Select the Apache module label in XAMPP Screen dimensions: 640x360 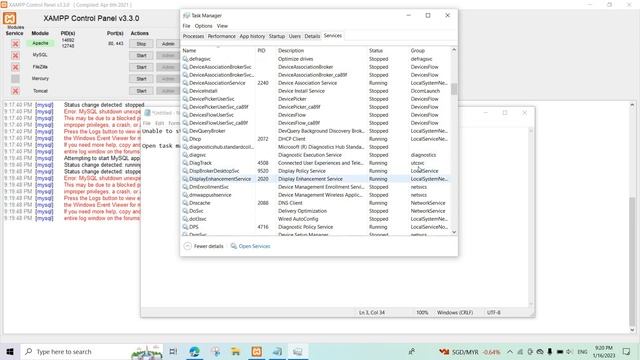tap(40, 43)
